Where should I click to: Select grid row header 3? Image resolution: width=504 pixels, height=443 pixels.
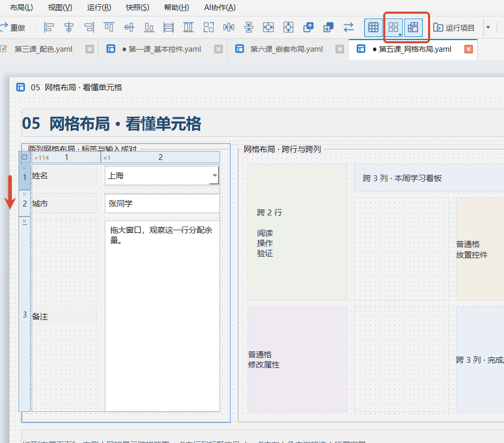pyautogui.click(x=25, y=314)
